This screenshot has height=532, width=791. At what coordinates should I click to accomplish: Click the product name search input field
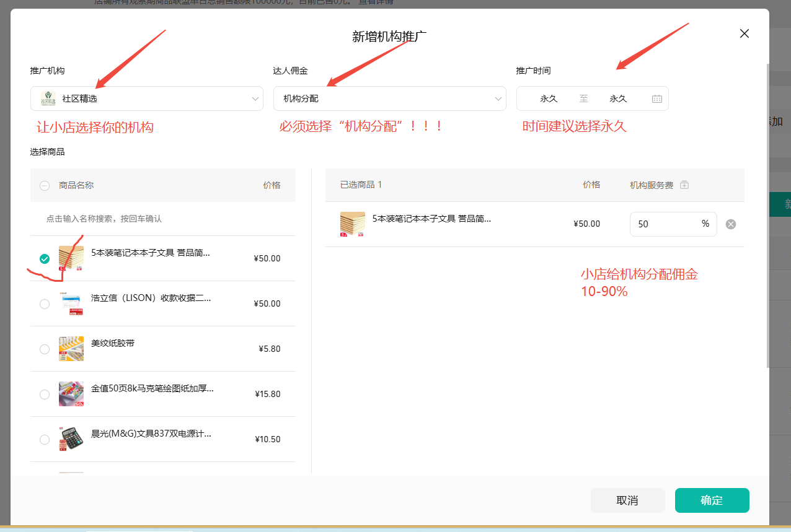[162, 219]
